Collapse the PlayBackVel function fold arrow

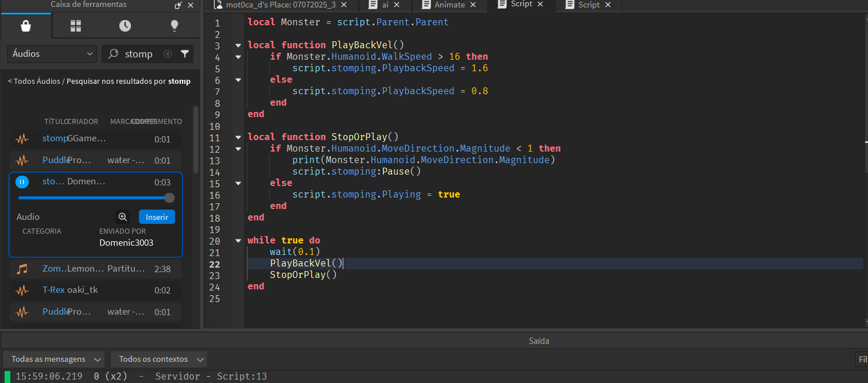coord(238,45)
